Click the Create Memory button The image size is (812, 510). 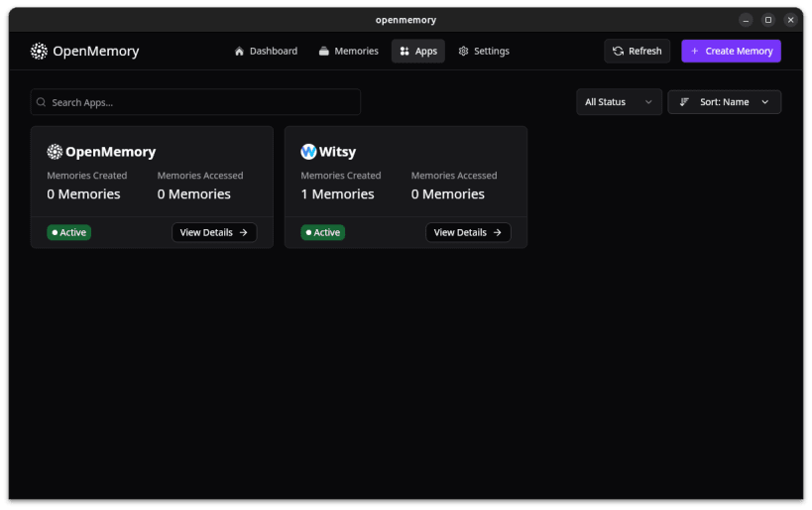pos(732,51)
